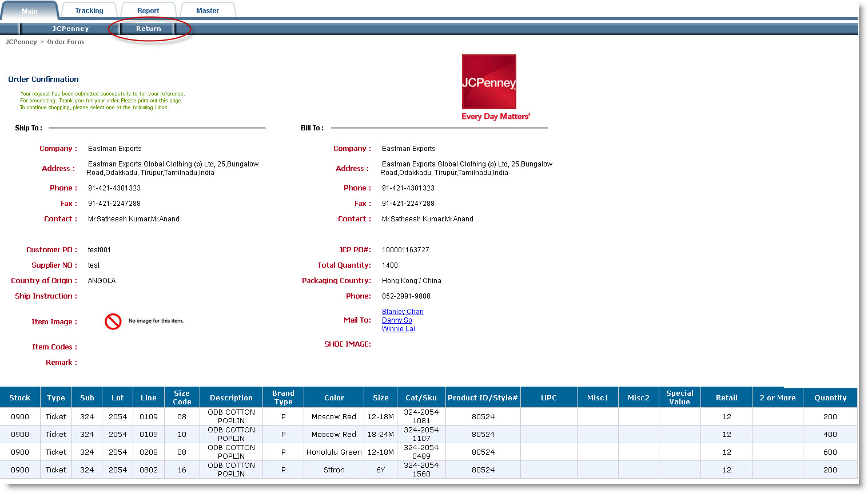Click the Special Value column header
The width and height of the screenshot is (868, 493).
click(x=680, y=397)
